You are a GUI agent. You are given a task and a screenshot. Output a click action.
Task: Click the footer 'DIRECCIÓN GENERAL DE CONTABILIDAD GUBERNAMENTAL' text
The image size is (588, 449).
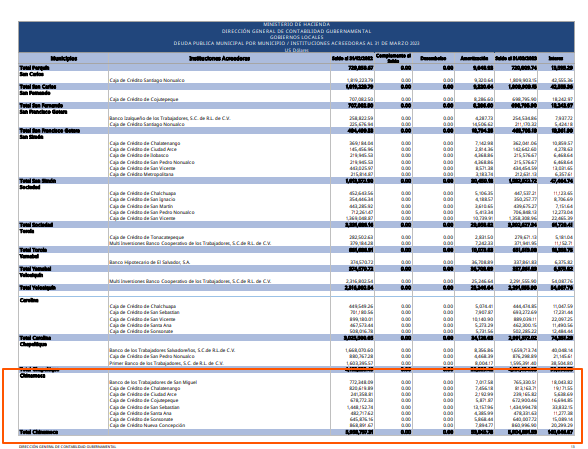68,447
